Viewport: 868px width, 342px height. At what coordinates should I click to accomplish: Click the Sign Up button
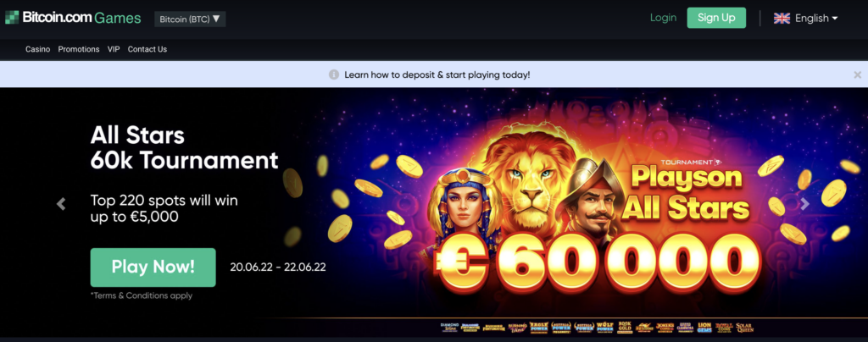point(716,18)
